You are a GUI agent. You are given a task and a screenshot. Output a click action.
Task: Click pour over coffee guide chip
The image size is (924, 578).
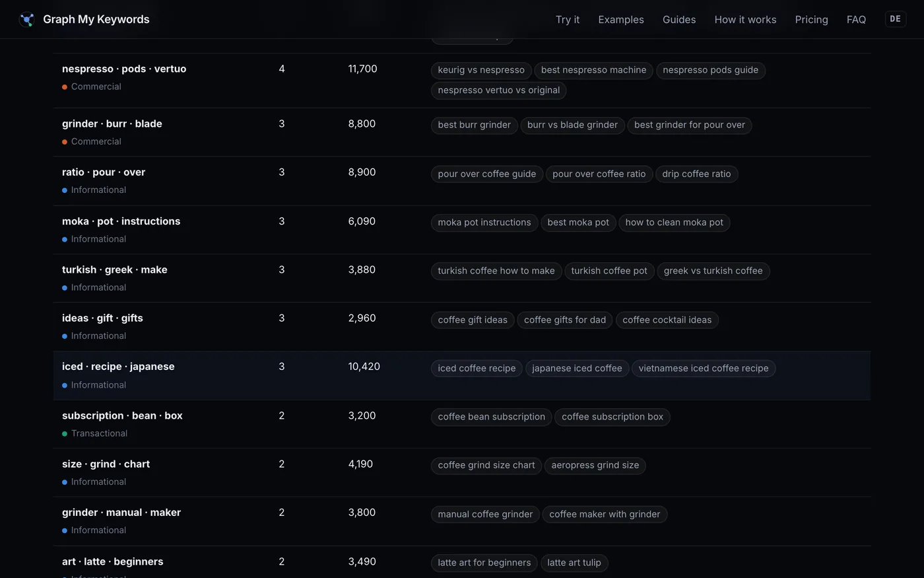pos(486,174)
